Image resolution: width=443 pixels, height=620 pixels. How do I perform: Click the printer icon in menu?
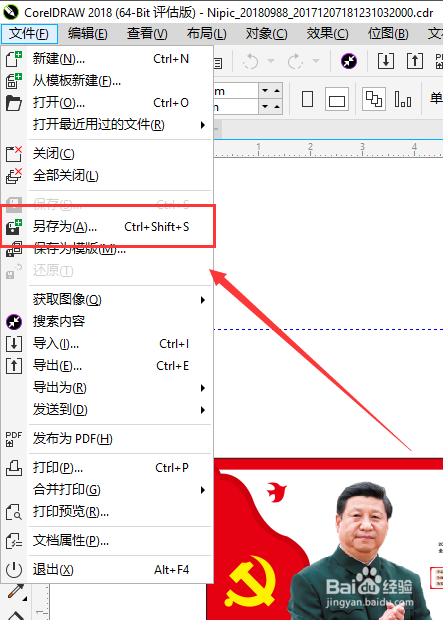coord(14,468)
